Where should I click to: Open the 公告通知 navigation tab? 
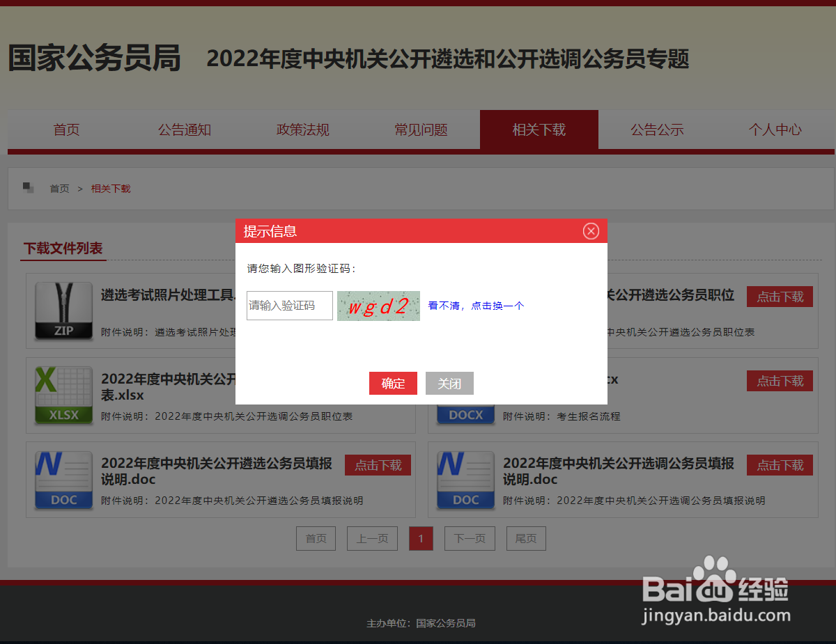(x=185, y=129)
